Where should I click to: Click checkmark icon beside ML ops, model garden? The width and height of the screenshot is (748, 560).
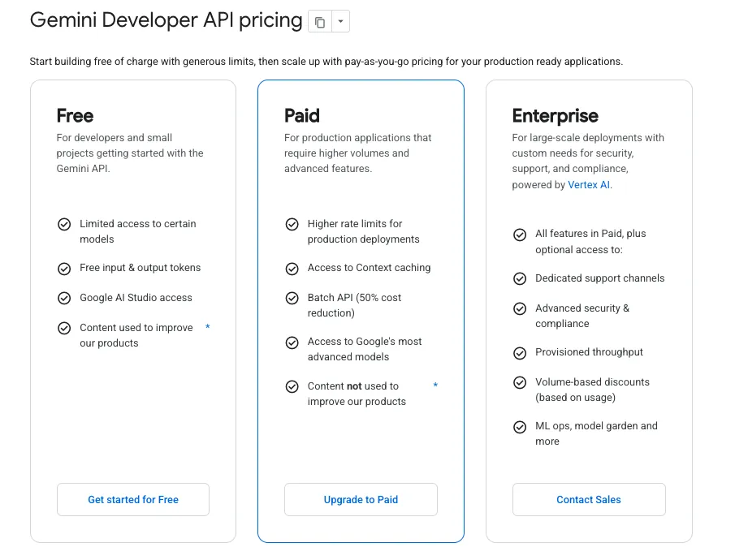[x=520, y=427]
